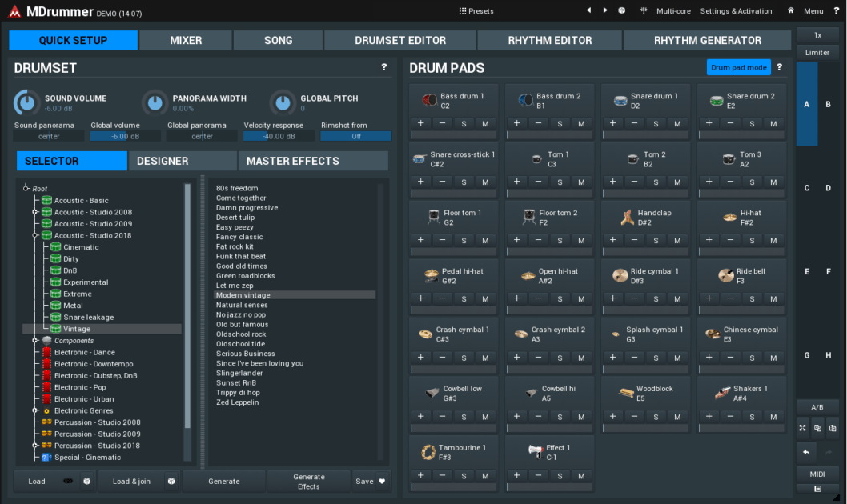
Task: Select the next preset arrow
Action: tap(605, 10)
